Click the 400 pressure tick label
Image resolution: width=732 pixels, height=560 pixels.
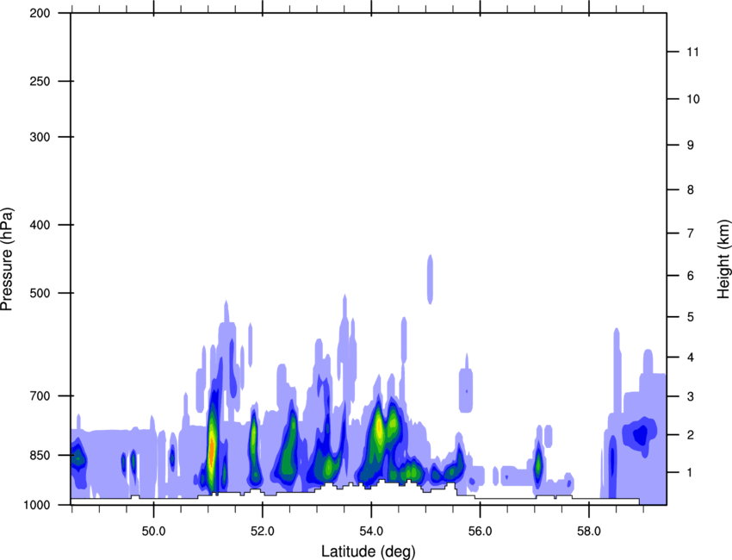(40, 225)
